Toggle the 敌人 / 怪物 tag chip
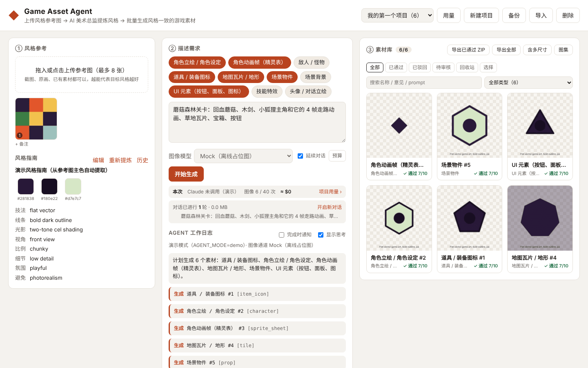The image size is (588, 368). [312, 62]
